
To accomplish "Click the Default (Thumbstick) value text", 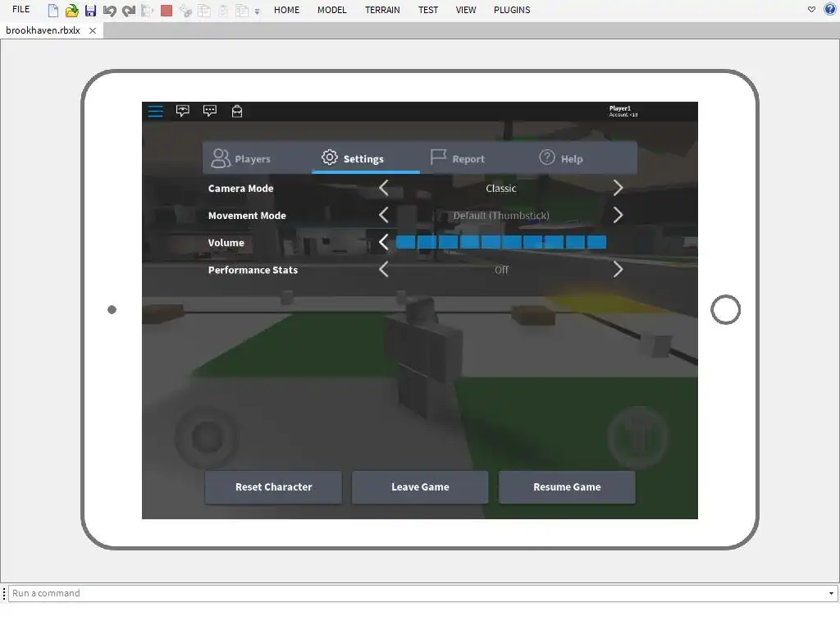I will pos(501,216).
